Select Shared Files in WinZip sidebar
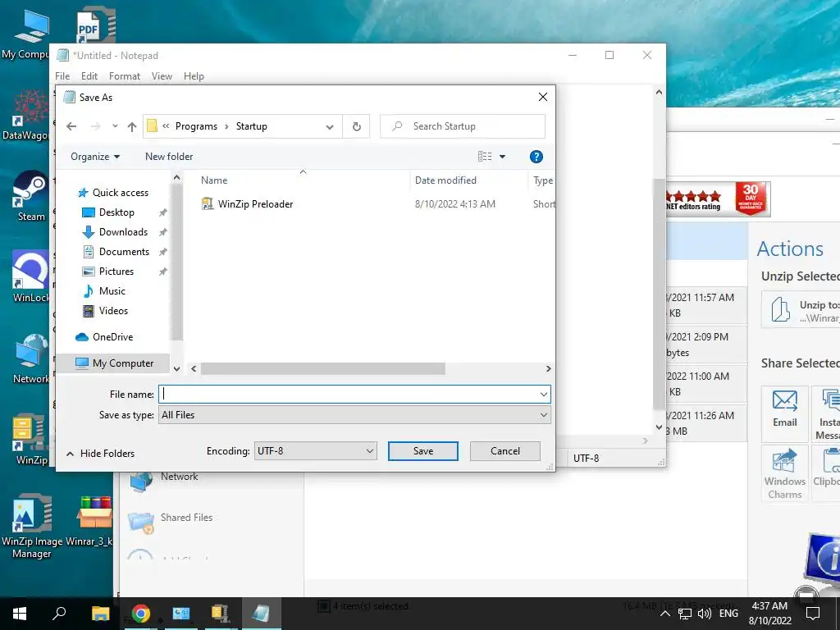Viewport: 840px width, 630px height. coord(171,521)
